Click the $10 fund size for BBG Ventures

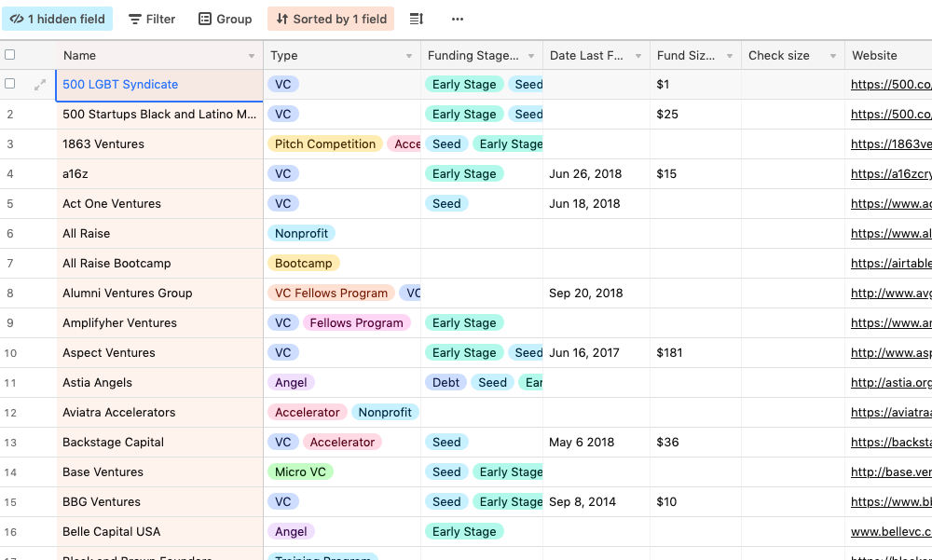[695, 501]
